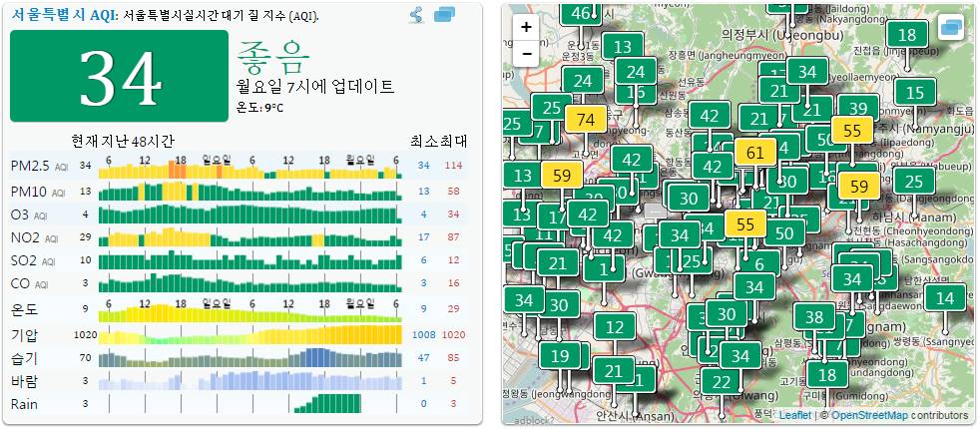Image resolution: width=980 pixels, height=429 pixels.
Task: Open the Leaflet attribution link
Action: click(794, 415)
